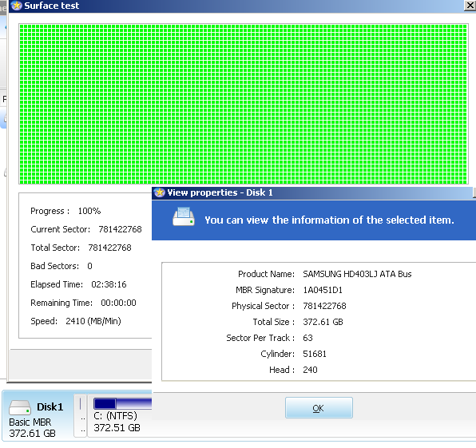Click the Total Size 372.61 GB value

(x=323, y=322)
